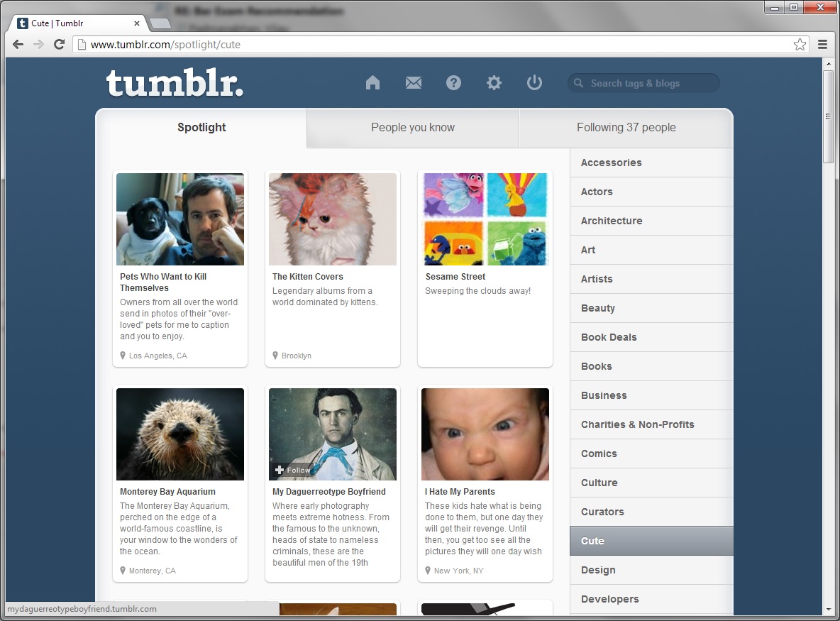Screen dimensions: 840x621
Task: Select Actors category
Action: tap(651, 192)
